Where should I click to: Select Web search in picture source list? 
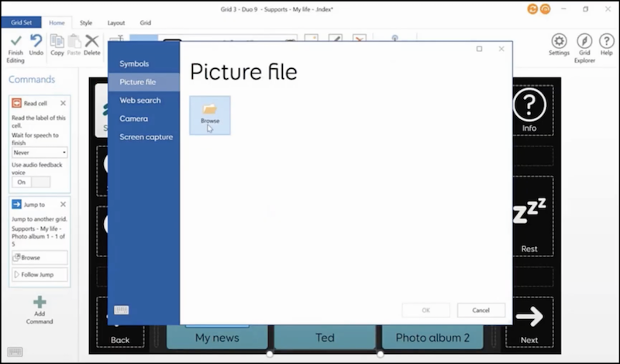pyautogui.click(x=140, y=101)
